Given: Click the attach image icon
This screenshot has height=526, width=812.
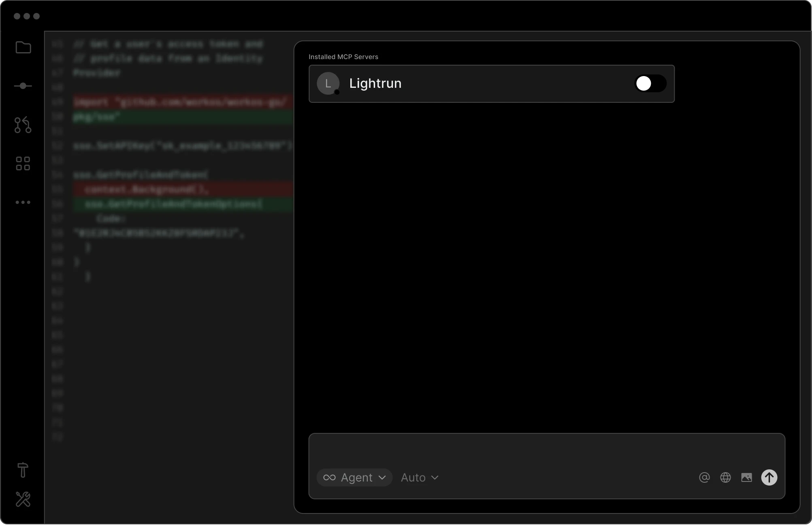Looking at the screenshot, I should (x=746, y=477).
